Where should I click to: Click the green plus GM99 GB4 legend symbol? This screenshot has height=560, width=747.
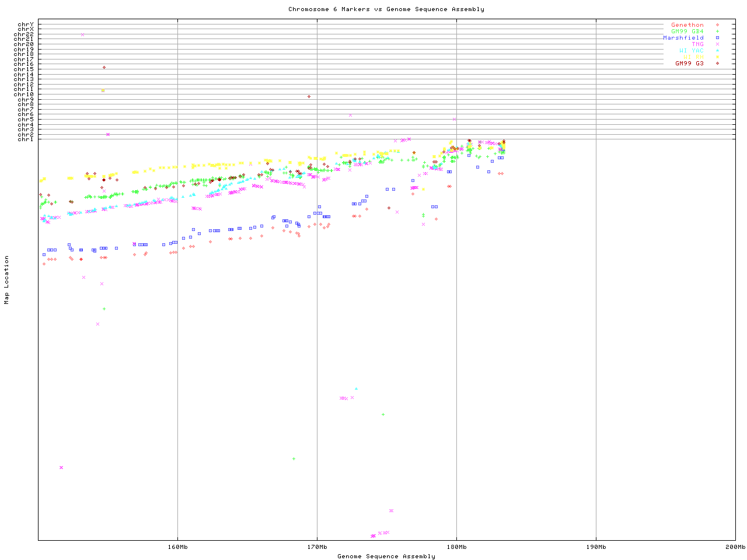pos(717,32)
